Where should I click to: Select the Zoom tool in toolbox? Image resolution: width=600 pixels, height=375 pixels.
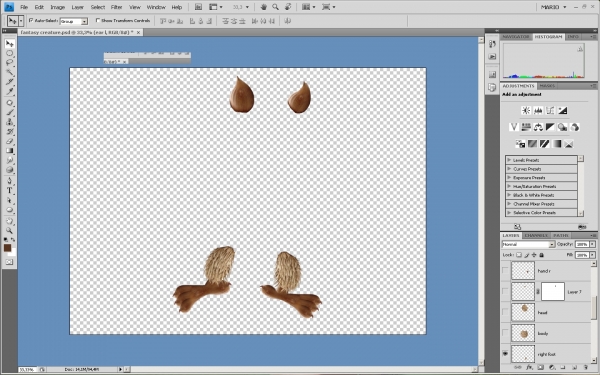click(9, 230)
